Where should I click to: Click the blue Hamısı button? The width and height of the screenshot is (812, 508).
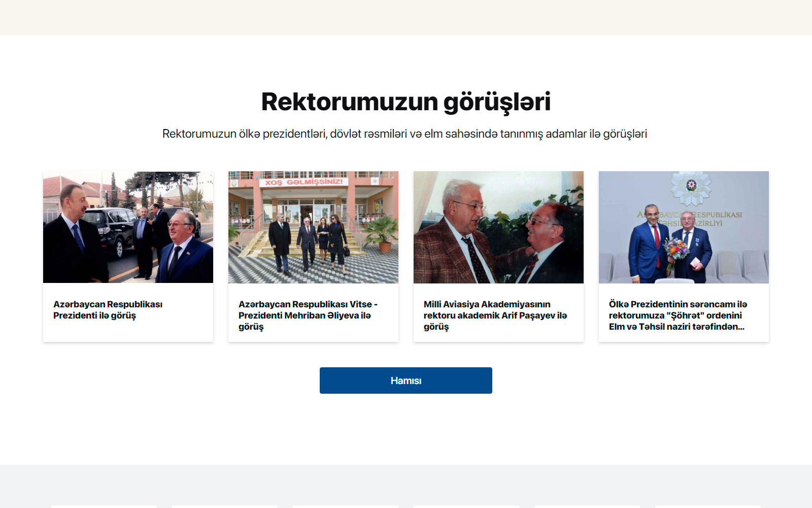click(406, 380)
